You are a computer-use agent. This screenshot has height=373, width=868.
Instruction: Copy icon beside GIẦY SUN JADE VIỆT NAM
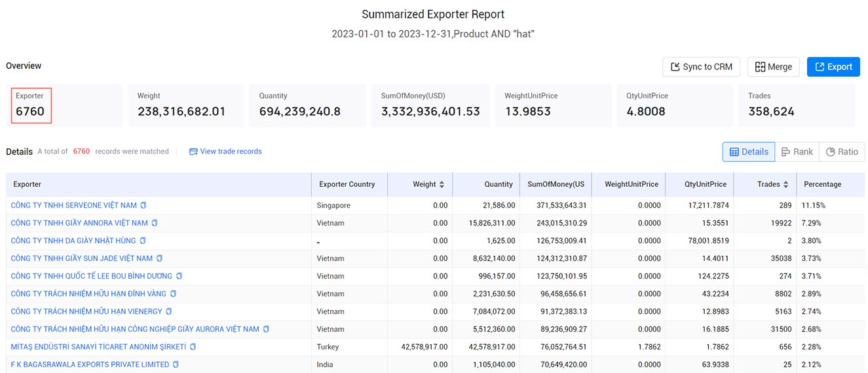pos(159,258)
